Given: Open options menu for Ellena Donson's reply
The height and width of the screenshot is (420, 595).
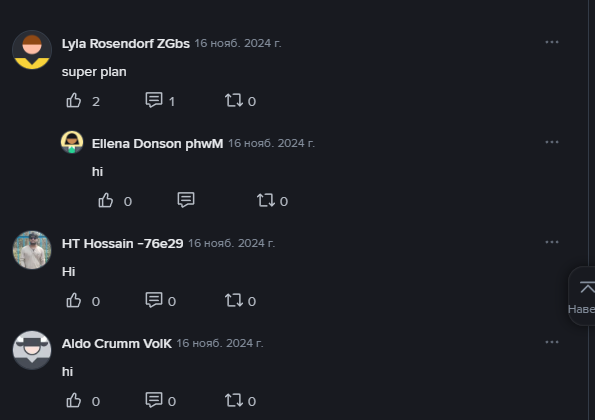Looking at the screenshot, I should 552,142.
